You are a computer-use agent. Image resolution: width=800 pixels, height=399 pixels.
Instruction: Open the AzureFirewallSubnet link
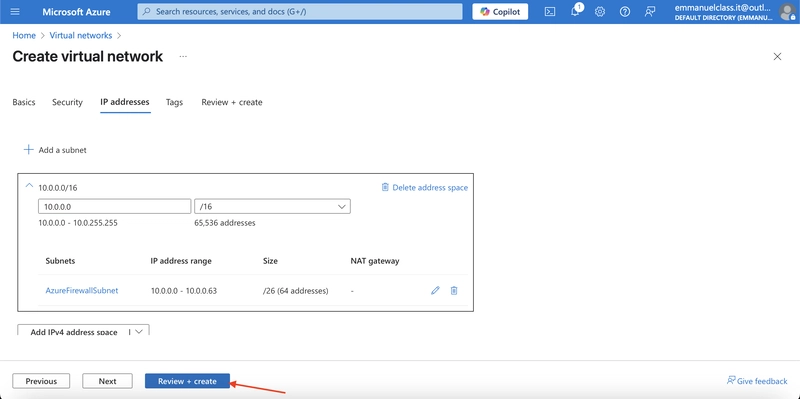(x=82, y=290)
